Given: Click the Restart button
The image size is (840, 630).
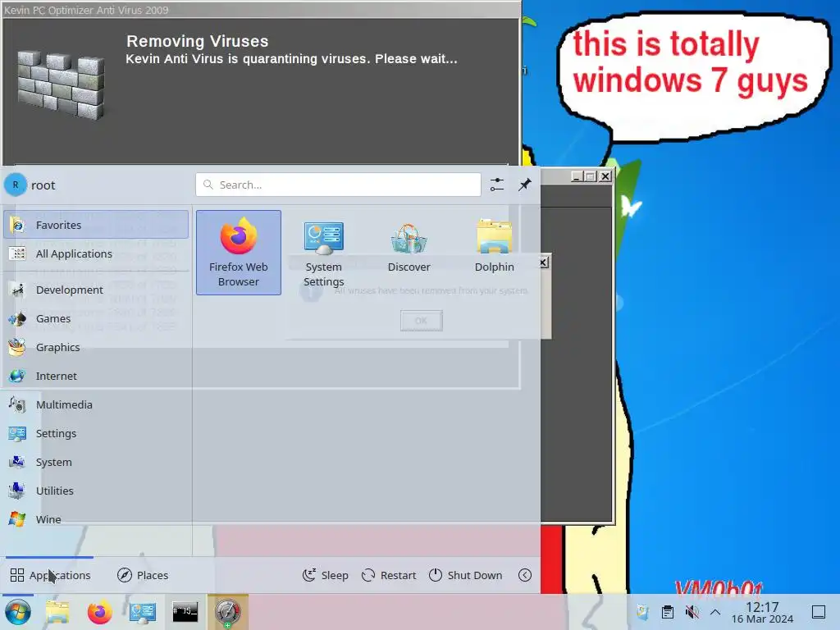Looking at the screenshot, I should 389,575.
